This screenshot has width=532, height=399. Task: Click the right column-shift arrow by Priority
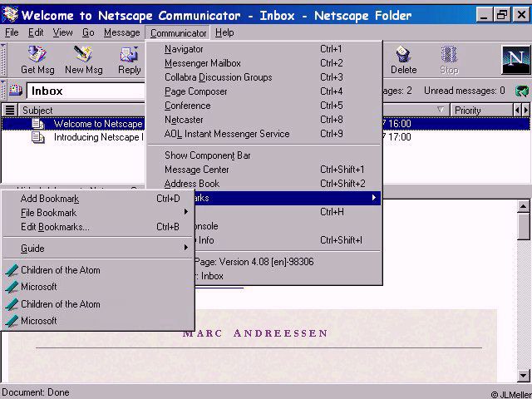click(x=526, y=110)
